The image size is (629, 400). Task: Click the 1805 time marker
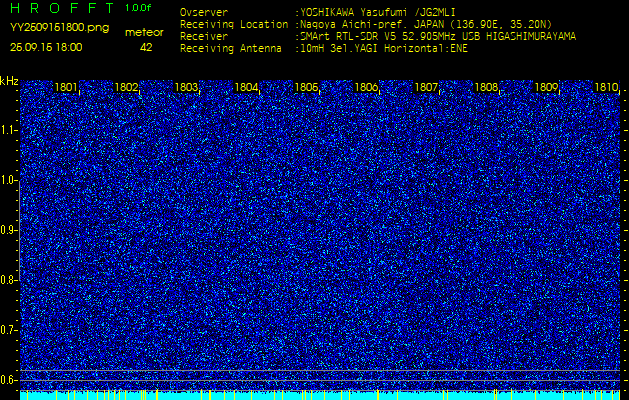pyautogui.click(x=307, y=88)
